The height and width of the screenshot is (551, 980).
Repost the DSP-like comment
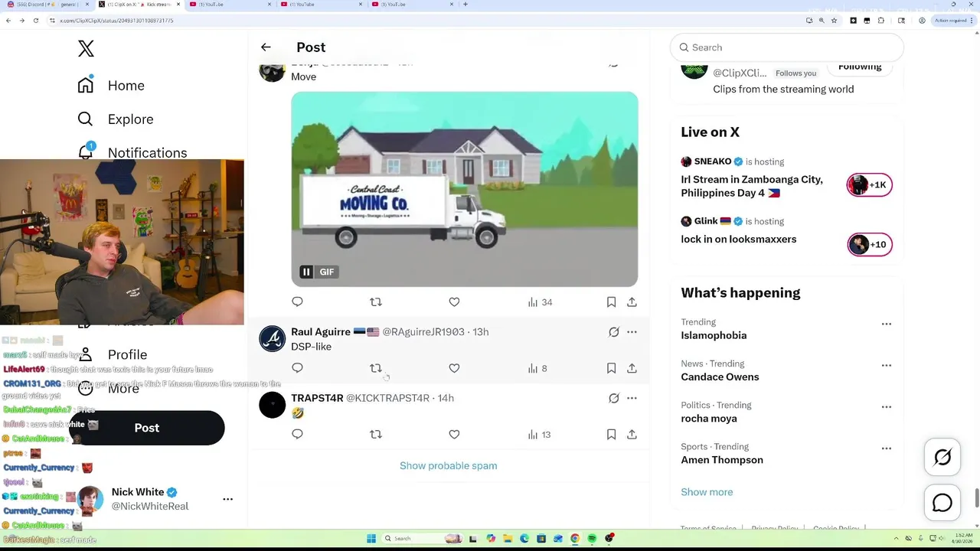point(376,368)
